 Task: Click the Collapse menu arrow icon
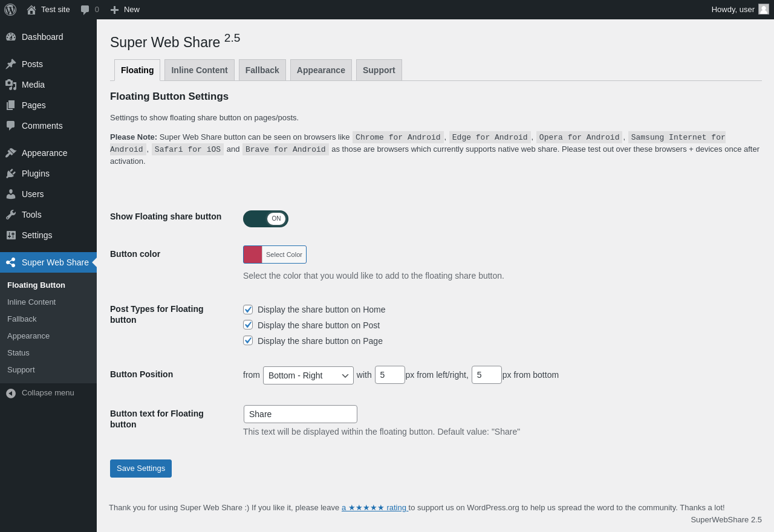click(11, 393)
